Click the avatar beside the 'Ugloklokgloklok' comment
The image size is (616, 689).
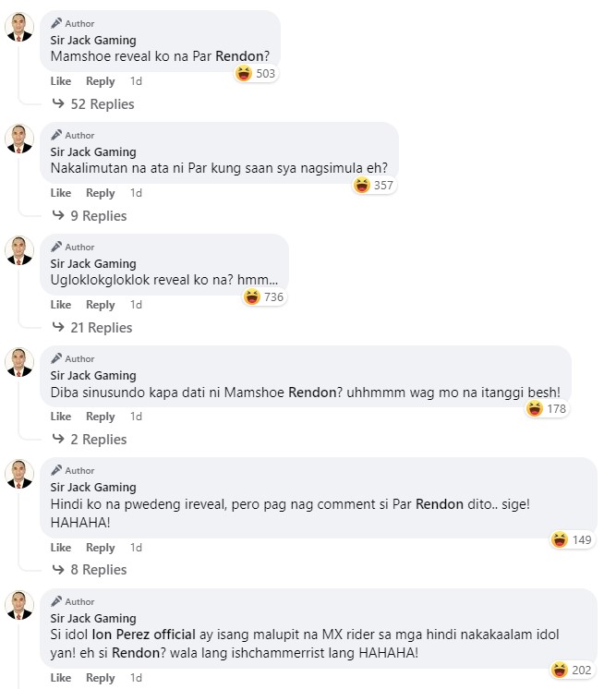click(19, 250)
